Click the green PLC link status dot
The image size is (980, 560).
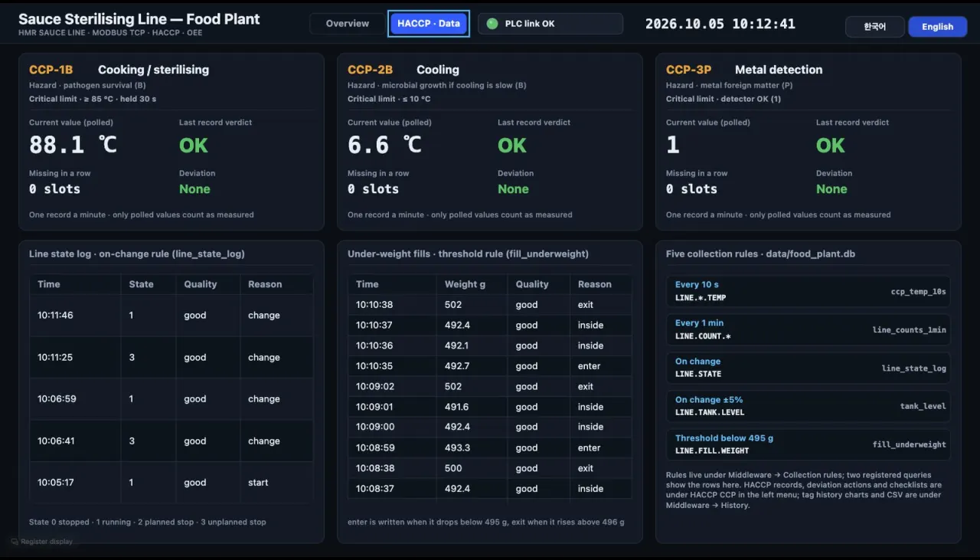[x=492, y=24]
